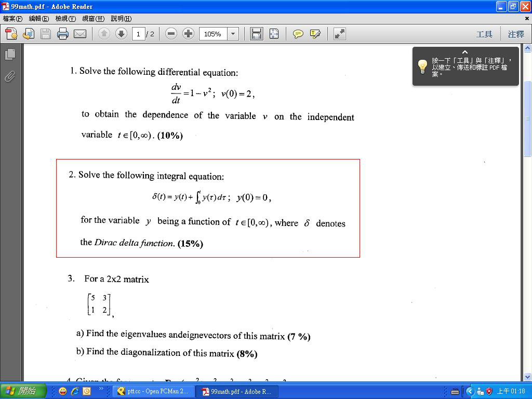
Task: Click the email envelope icon
Action: click(x=80, y=34)
